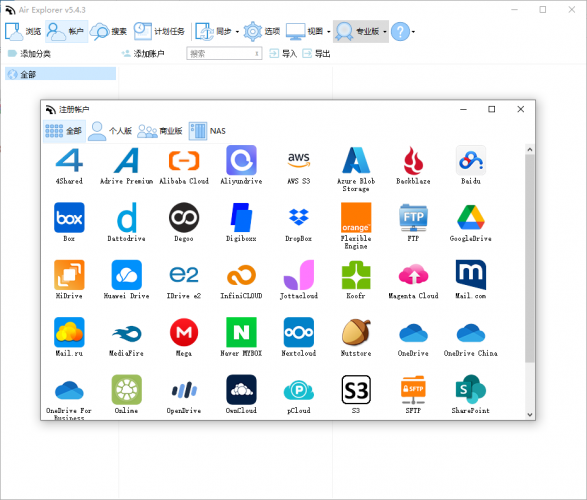Click the scroll down arrow in dialog
Image resolution: width=587 pixels, height=500 pixels.
(529, 414)
